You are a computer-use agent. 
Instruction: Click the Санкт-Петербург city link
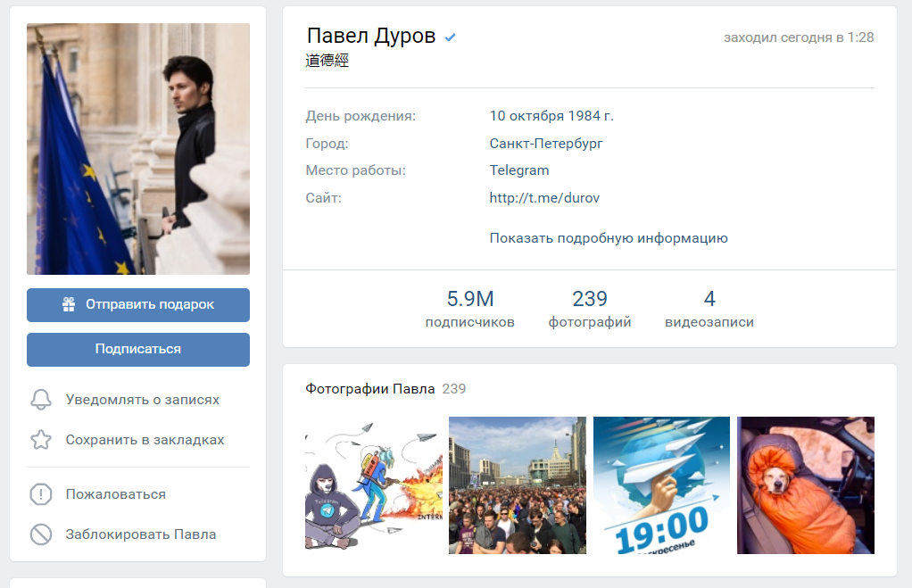[x=546, y=144]
